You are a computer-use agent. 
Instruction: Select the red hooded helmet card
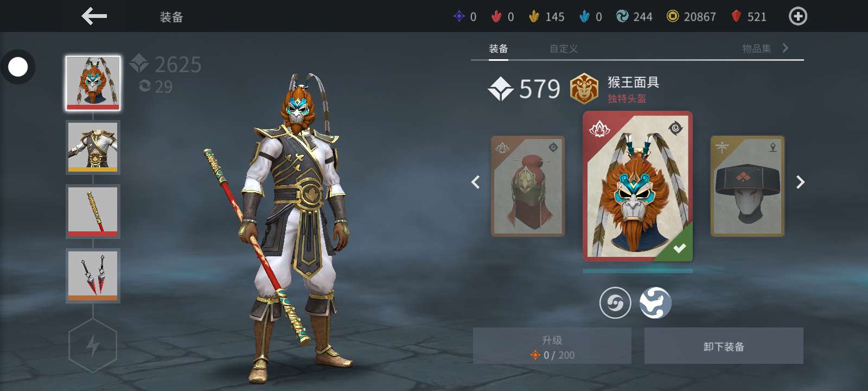tap(528, 186)
